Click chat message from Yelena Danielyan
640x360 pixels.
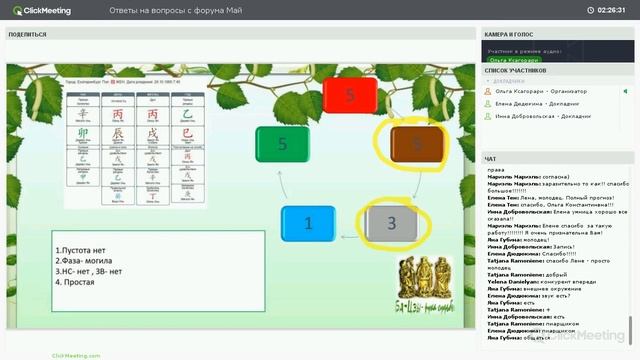[542, 282]
